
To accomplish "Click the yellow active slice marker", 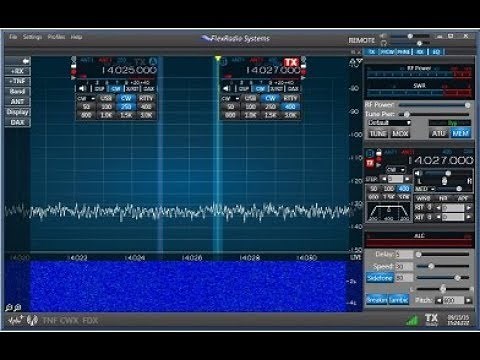I will (218, 59).
